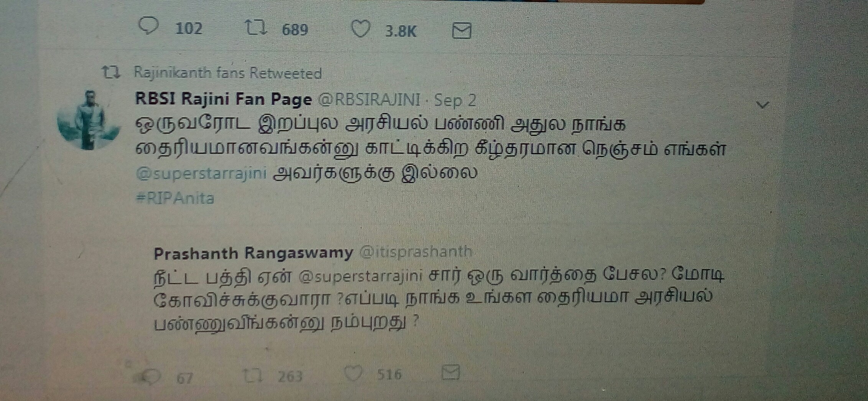
Task: Open @superstarrajini mention in quoted tweet
Action: [360, 276]
